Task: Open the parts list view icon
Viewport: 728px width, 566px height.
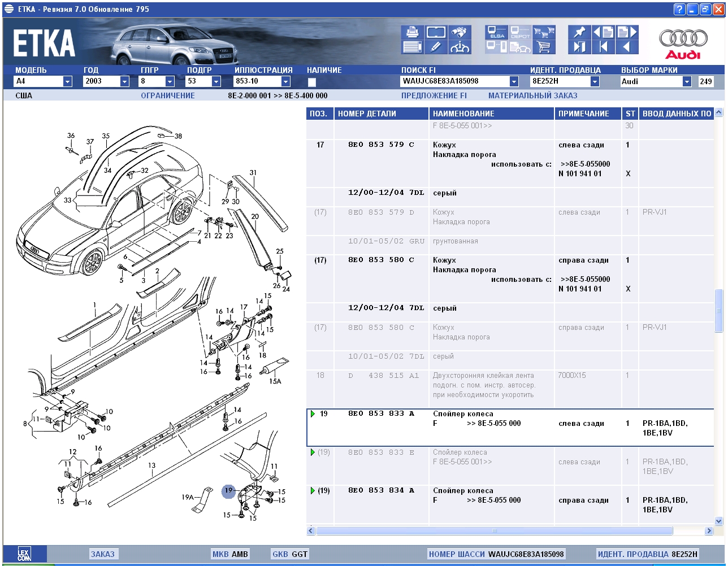Action: (412, 47)
